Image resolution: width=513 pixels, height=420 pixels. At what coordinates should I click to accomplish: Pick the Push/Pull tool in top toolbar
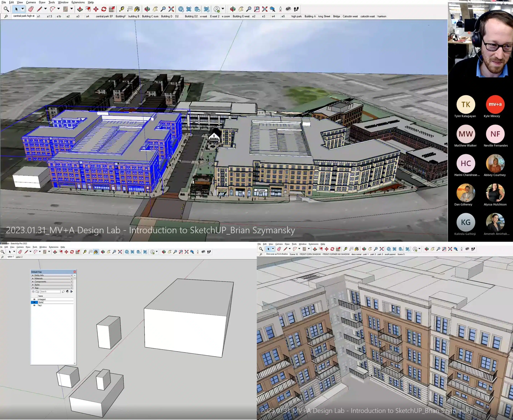(80, 9)
